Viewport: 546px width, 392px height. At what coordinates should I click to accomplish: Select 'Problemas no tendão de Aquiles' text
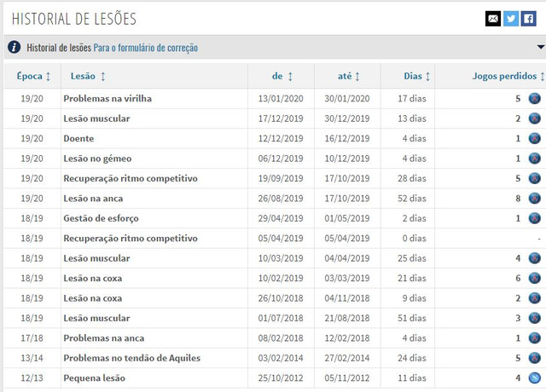(132, 358)
